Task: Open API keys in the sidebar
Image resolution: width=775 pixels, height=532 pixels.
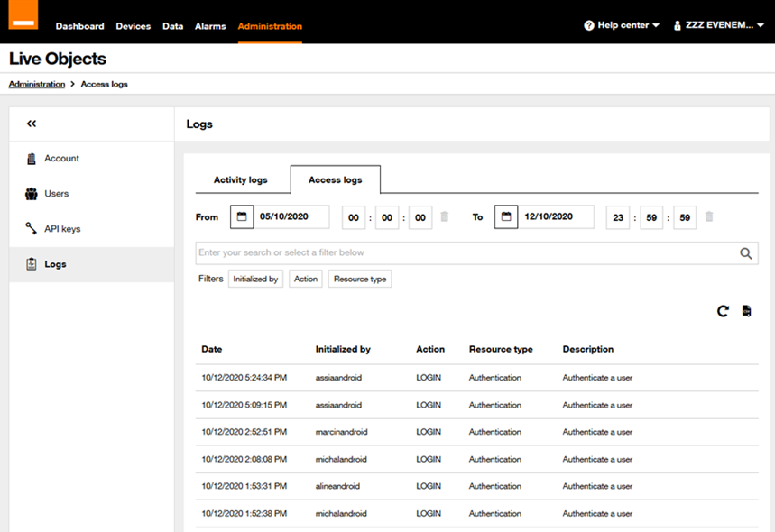Action: click(x=91, y=229)
